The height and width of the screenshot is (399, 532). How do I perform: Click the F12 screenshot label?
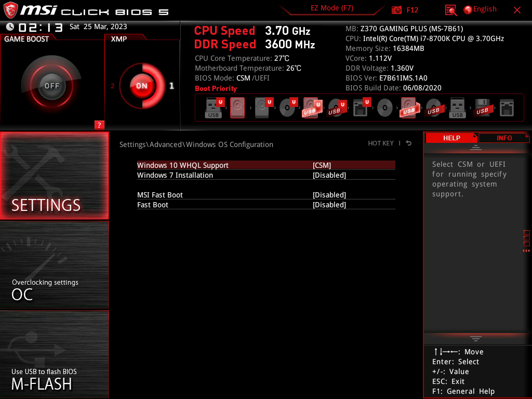(x=412, y=10)
